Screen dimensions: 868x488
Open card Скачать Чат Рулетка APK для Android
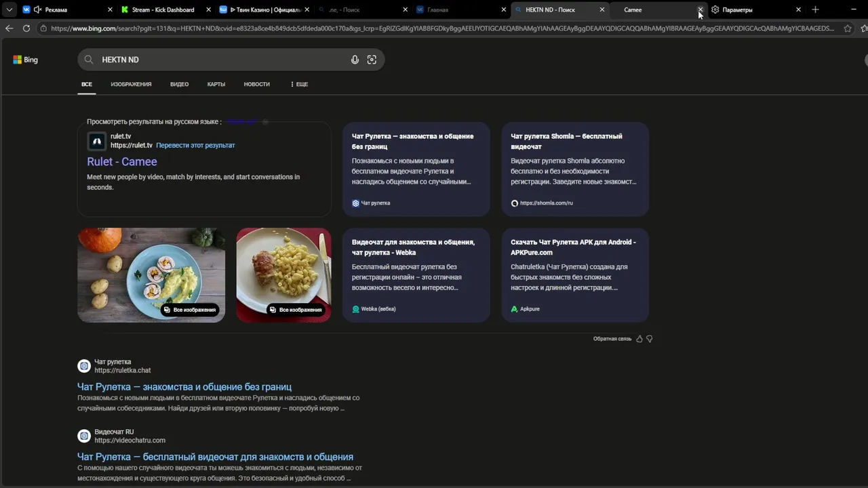(575, 274)
